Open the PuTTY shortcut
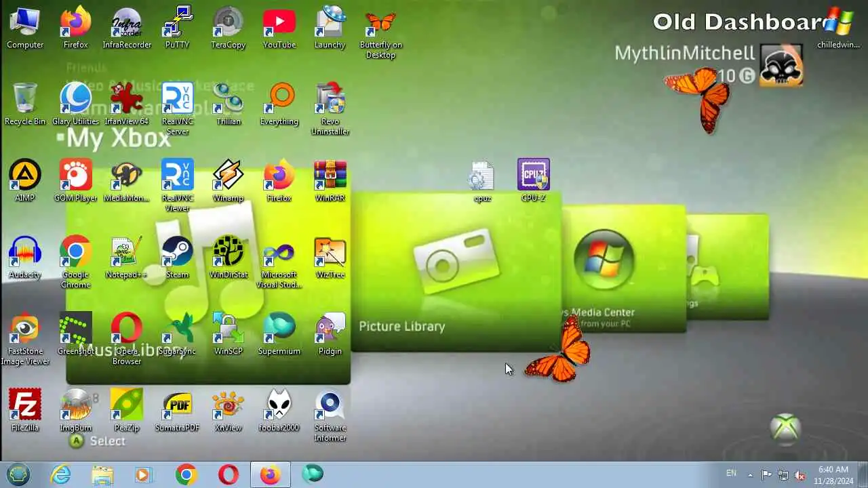 [177, 28]
